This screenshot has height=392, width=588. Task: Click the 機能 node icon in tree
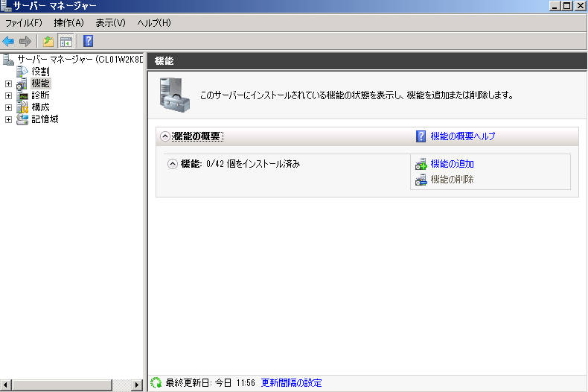22,83
